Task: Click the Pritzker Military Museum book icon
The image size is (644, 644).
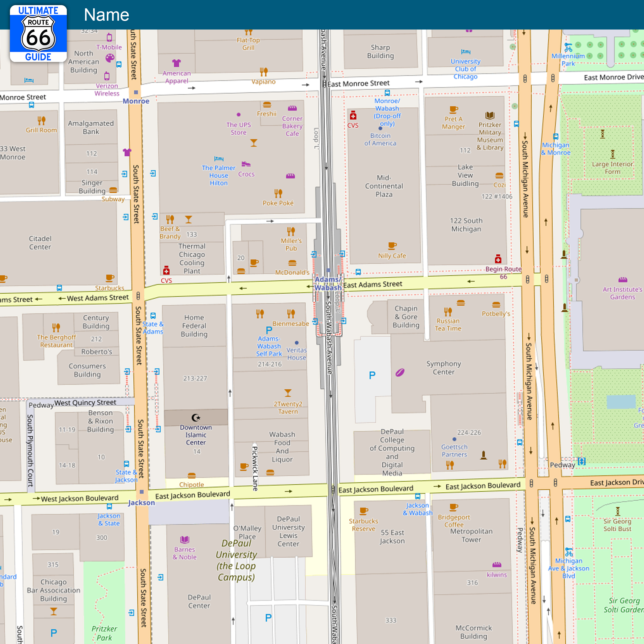Action: coord(490,115)
